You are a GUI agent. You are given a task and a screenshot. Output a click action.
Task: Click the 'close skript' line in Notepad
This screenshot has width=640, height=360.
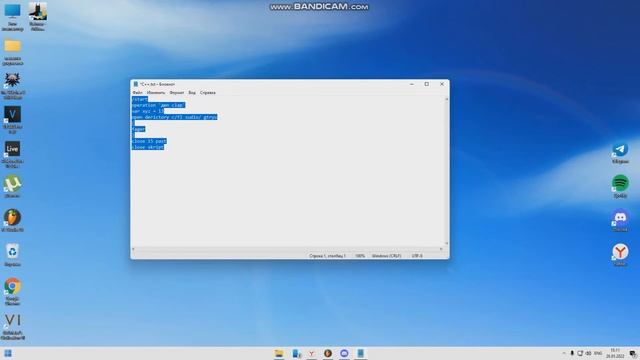tap(148, 147)
